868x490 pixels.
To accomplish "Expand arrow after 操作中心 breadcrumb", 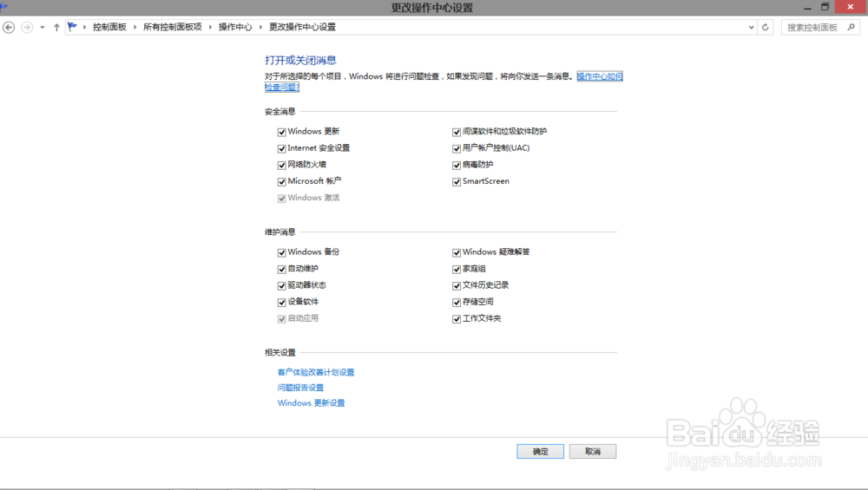I will (260, 27).
